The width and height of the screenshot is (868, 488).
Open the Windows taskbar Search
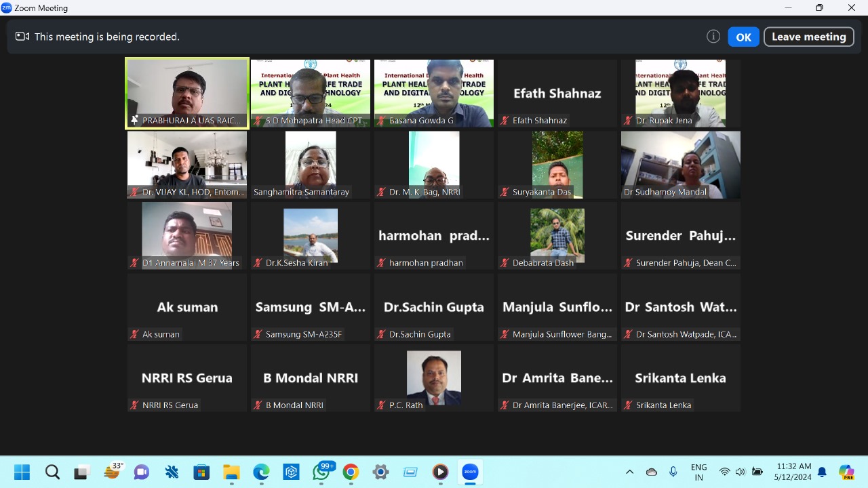coord(52,472)
